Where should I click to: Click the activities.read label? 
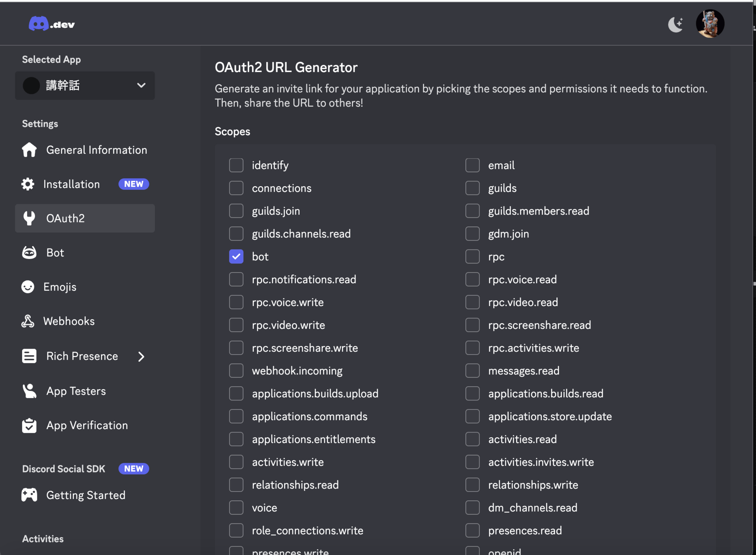(x=522, y=439)
